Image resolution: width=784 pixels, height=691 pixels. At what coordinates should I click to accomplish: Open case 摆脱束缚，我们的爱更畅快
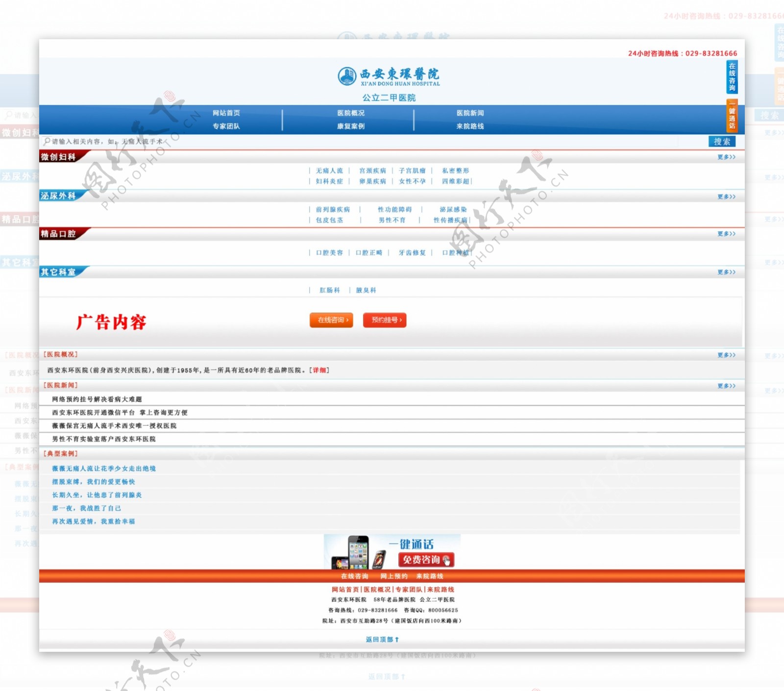coord(94,482)
